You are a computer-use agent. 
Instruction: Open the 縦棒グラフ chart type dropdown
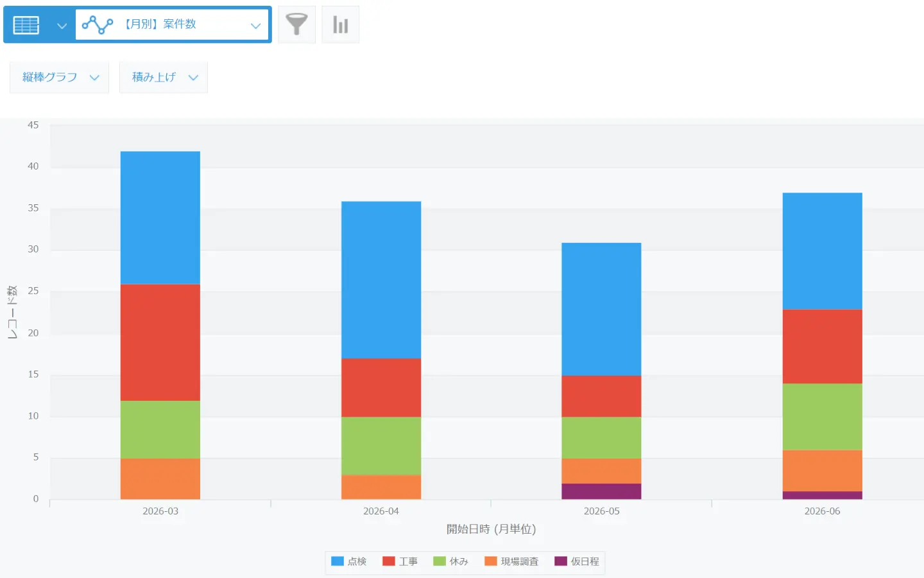click(x=59, y=78)
